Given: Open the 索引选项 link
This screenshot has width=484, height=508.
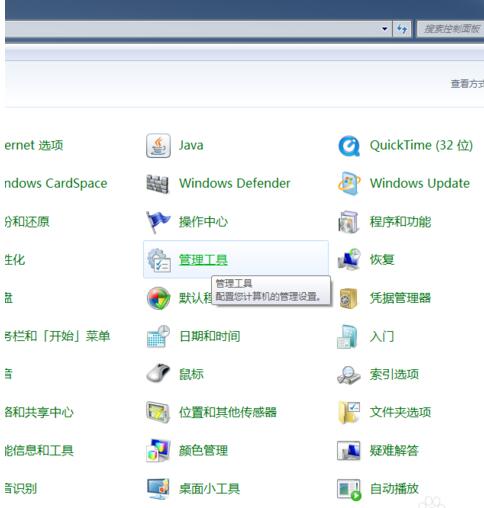Looking at the screenshot, I should [x=394, y=374].
